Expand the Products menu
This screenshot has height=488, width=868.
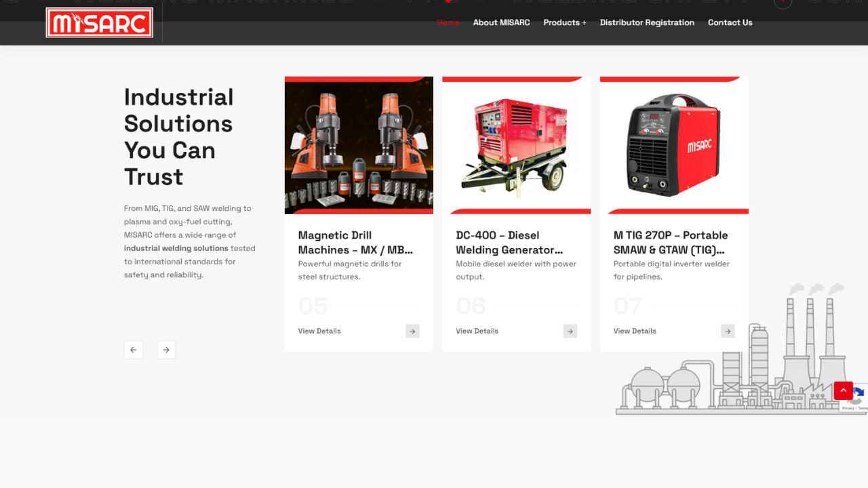click(x=565, y=22)
